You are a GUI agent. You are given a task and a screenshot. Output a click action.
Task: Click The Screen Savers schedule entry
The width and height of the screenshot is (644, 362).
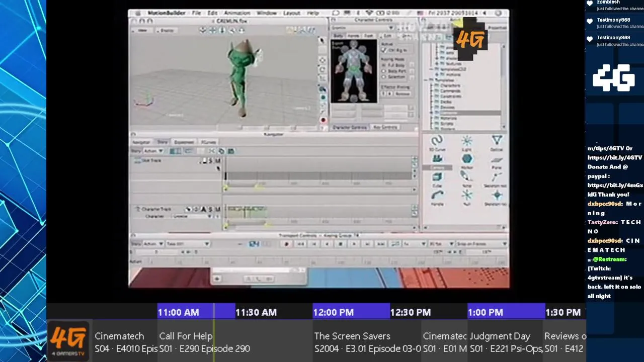tap(352, 336)
